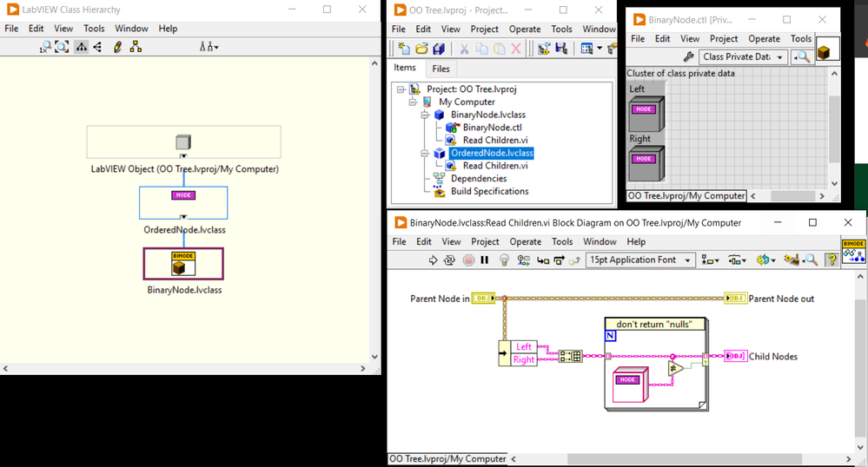Click Step Over icon in block diagram toolbar

(559, 260)
